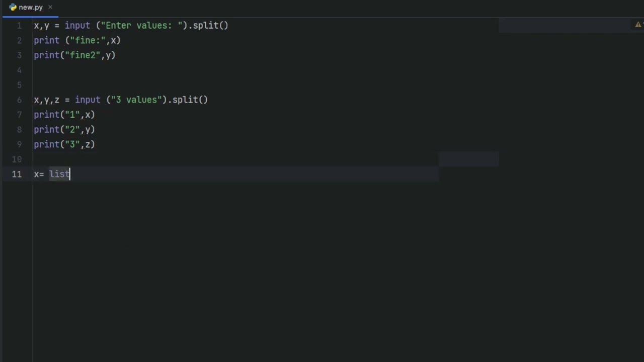Click the x,y,z variable assignment text
Screen dimensions: 644x362
[x=46, y=100]
